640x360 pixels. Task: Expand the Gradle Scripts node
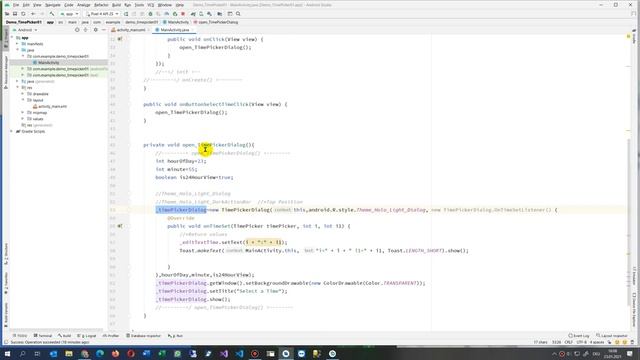click(x=11, y=131)
